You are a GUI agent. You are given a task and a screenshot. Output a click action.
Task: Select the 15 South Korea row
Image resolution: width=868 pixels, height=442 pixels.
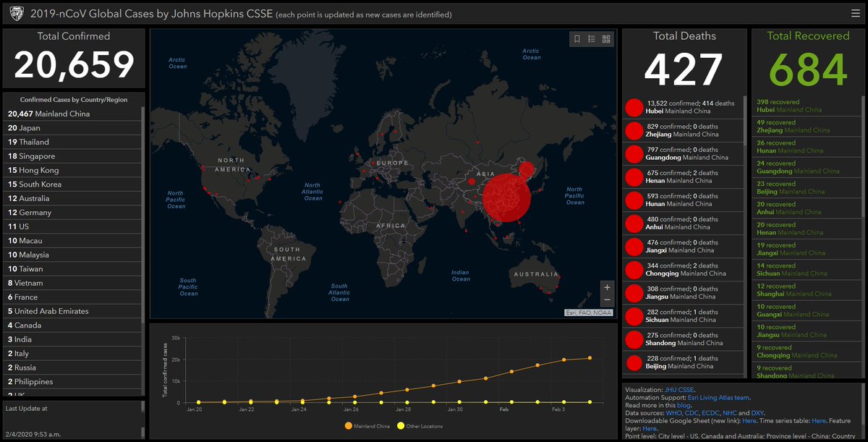72,184
